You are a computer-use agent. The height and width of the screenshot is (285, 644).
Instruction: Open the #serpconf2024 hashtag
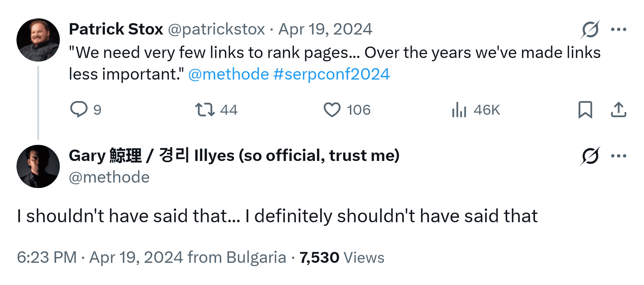pyautogui.click(x=332, y=74)
